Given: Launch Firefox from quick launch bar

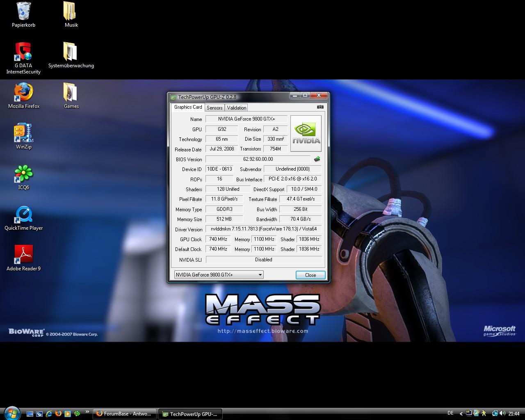Looking at the screenshot, I should tap(58, 414).
